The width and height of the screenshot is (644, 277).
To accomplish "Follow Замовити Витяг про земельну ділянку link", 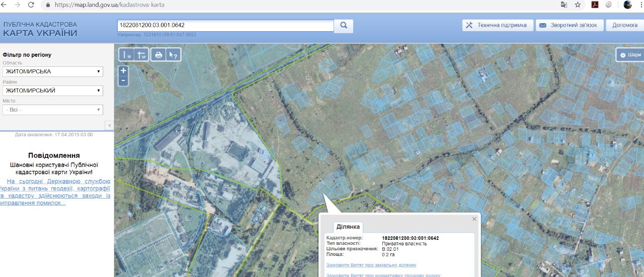I will pos(371,265).
